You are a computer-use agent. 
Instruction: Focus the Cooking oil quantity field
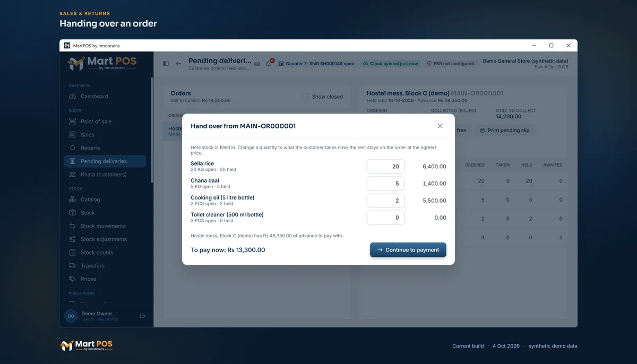point(385,201)
